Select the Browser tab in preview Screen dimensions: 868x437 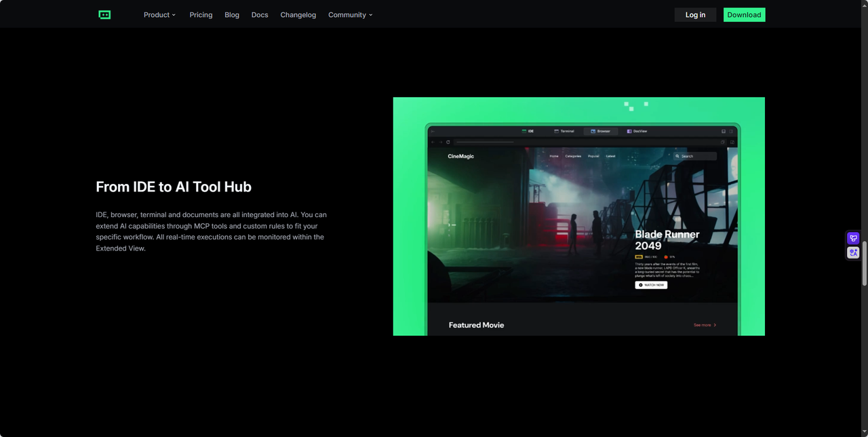click(600, 131)
